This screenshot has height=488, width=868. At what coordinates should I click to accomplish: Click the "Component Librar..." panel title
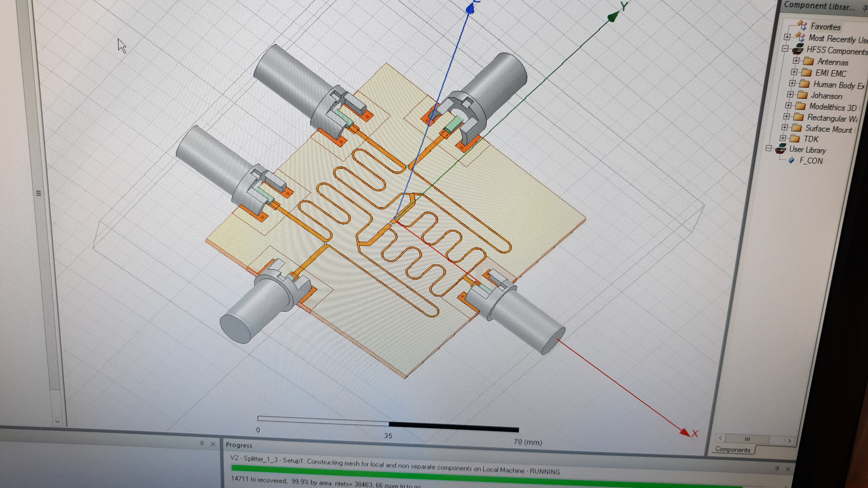[820, 6]
